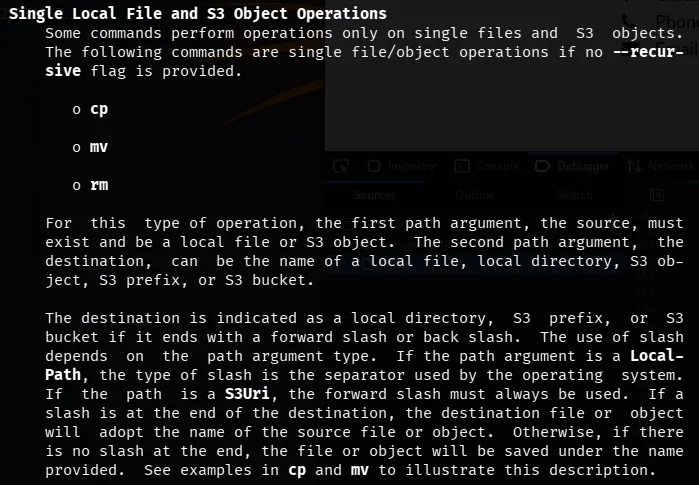Click the bold 'rm' list item

(99, 185)
